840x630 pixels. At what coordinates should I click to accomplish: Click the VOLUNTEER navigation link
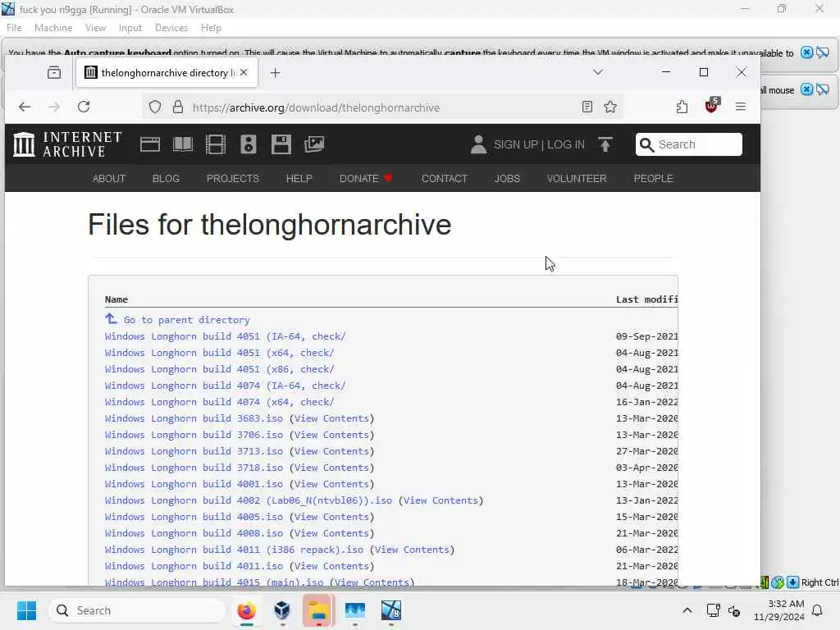(x=577, y=178)
